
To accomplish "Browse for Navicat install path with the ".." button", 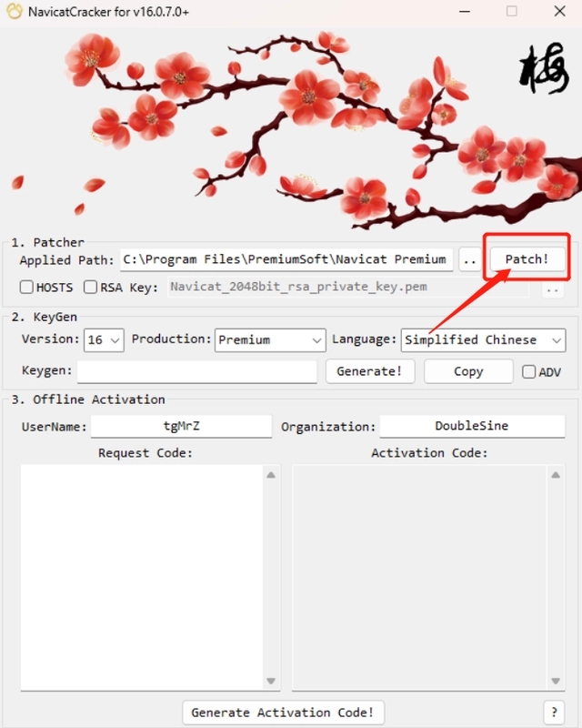I will click(469, 259).
